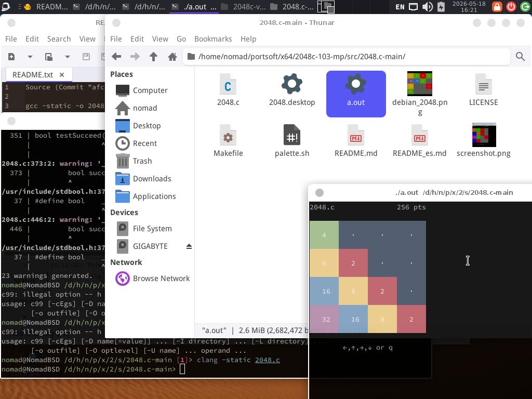Click the volume speaker tray icon

click(428, 7)
